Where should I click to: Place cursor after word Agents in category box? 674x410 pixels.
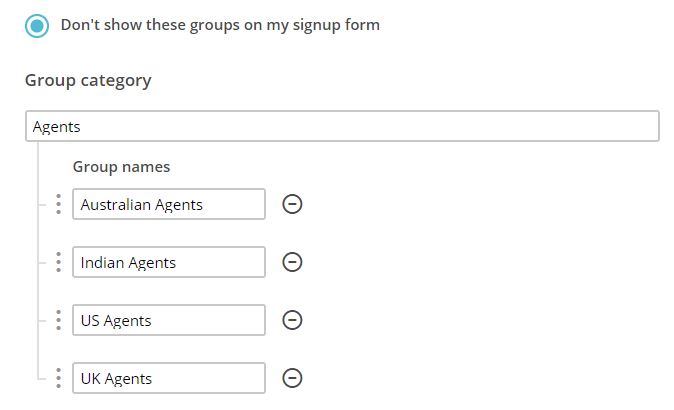click(x=82, y=127)
